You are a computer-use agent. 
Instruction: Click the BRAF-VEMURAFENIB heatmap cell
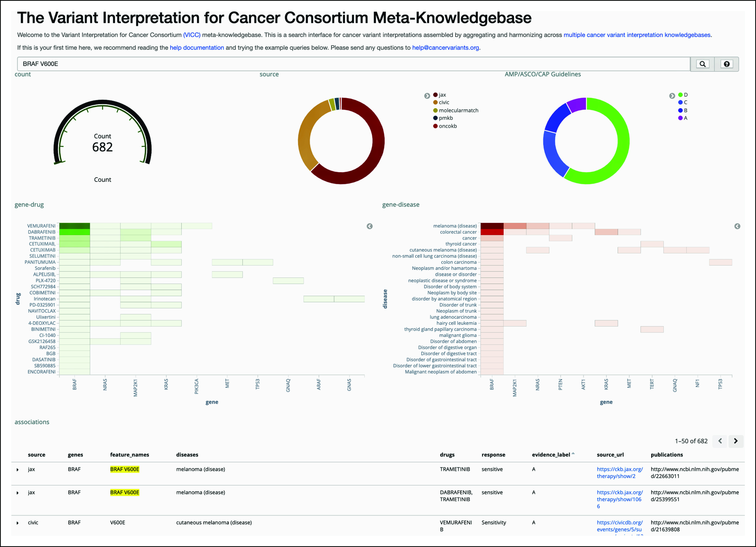(x=75, y=226)
